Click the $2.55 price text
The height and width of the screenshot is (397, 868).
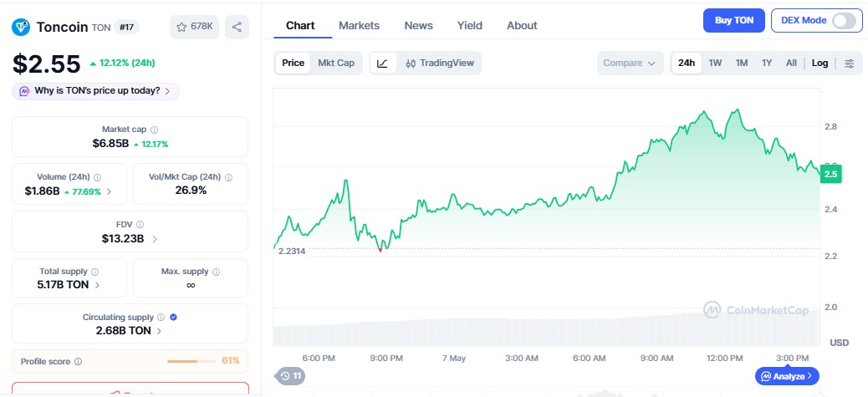coord(47,64)
